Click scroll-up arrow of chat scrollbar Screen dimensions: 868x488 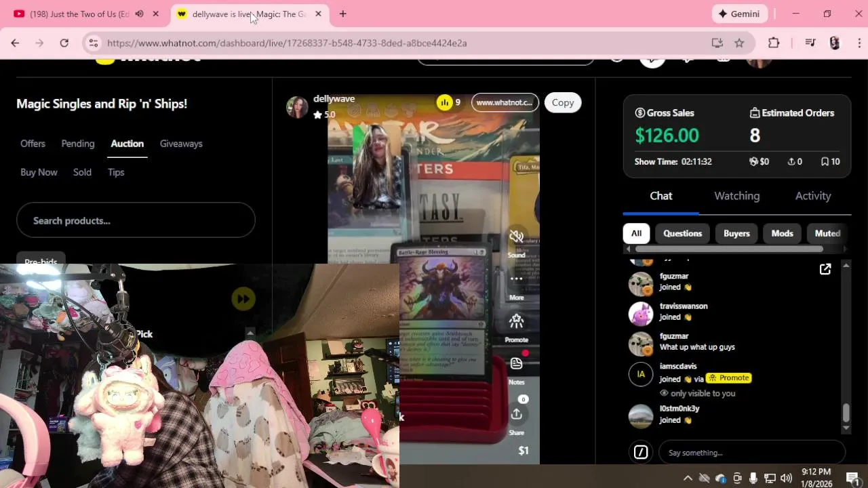(x=846, y=265)
